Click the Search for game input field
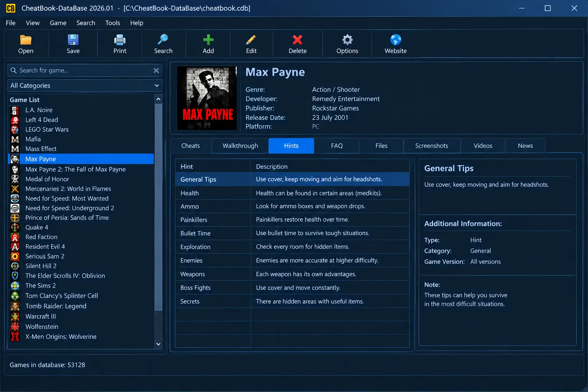The image size is (588, 392). pyautogui.click(x=84, y=70)
